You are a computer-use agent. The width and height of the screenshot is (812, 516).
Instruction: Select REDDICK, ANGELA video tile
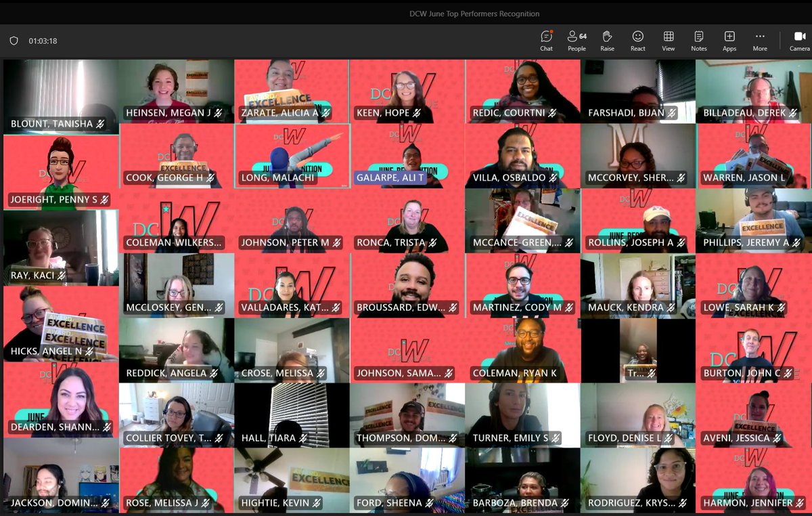point(176,351)
